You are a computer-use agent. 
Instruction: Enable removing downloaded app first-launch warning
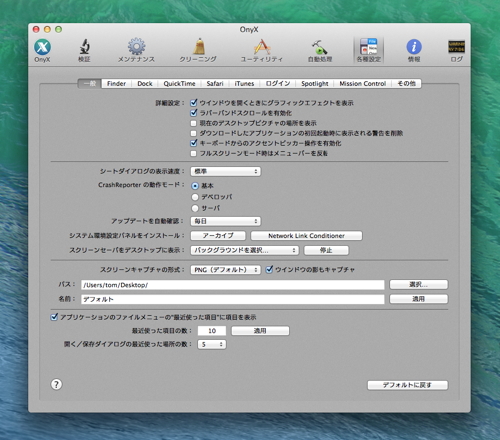(x=194, y=133)
